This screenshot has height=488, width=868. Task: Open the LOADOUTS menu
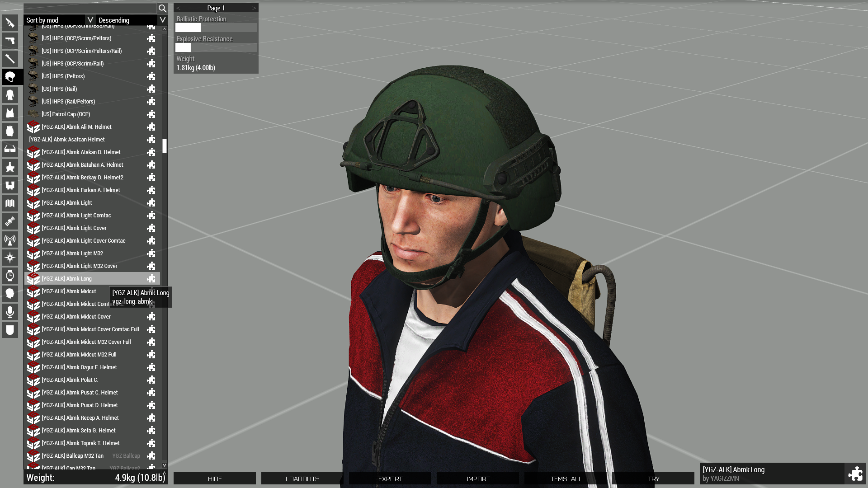point(302,479)
